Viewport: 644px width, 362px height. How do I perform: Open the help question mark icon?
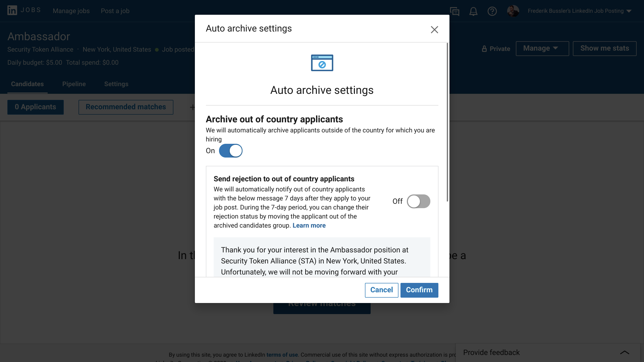click(492, 11)
